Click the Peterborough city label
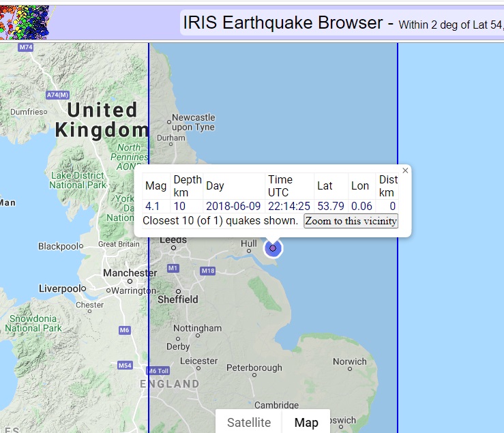This screenshot has height=433, width=504. [254, 368]
